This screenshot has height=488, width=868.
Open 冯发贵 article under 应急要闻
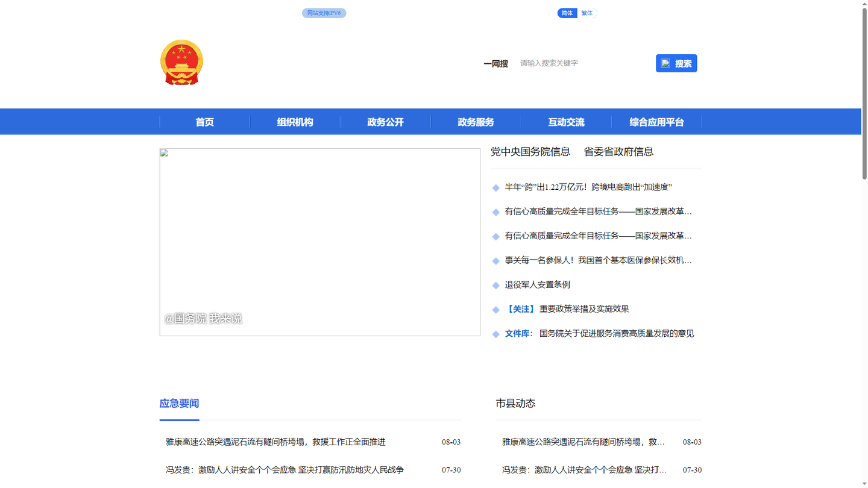[285, 470]
